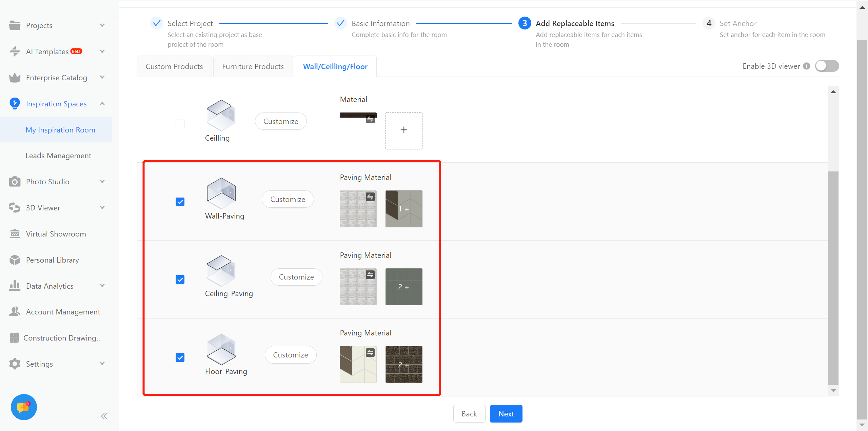Toggle the Enable 3D viewer switch
This screenshot has height=431, width=868.
coord(827,66)
